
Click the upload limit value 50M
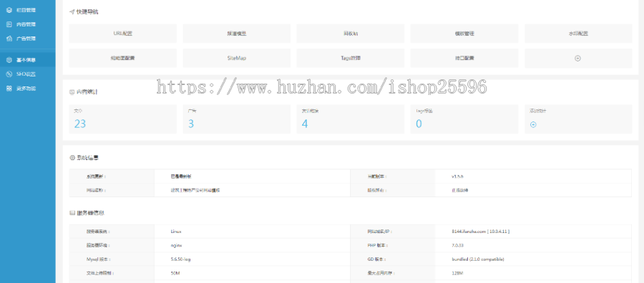pyautogui.click(x=175, y=273)
